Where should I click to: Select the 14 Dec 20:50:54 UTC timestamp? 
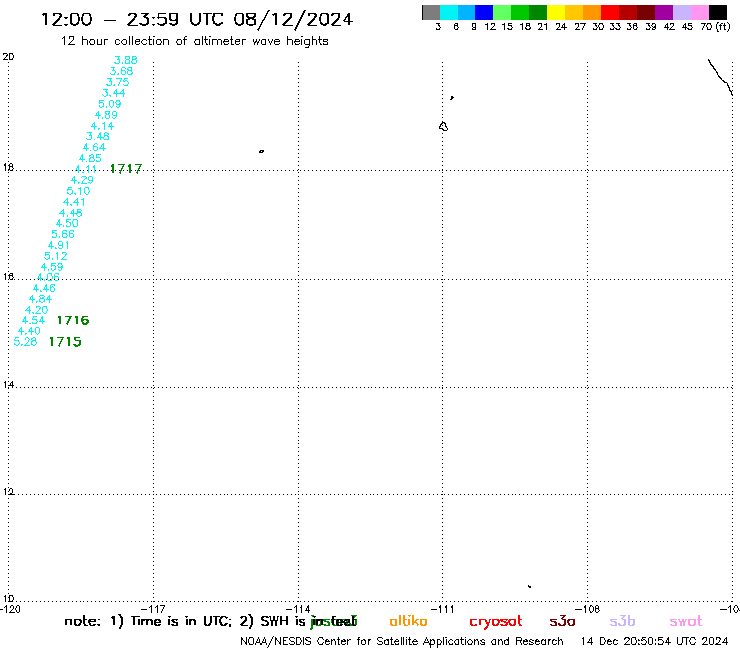(x=654, y=642)
